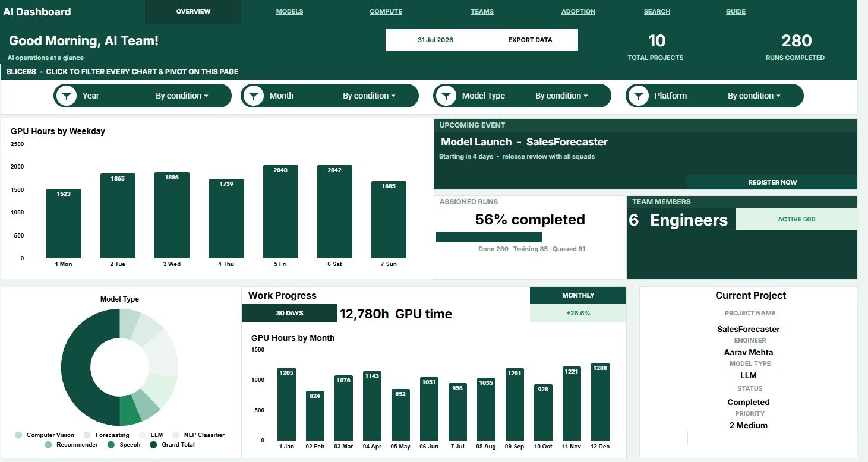Click the Speech legend swatch
Image resolution: width=868 pixels, height=462 pixels.
click(x=111, y=444)
